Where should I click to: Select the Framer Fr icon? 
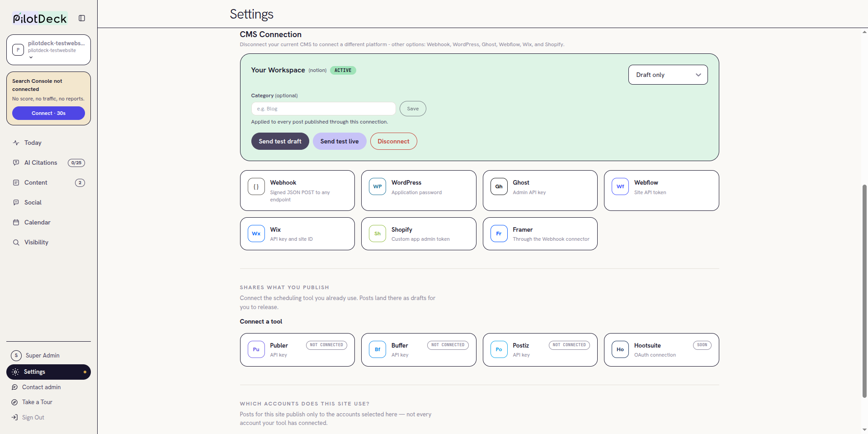click(499, 234)
